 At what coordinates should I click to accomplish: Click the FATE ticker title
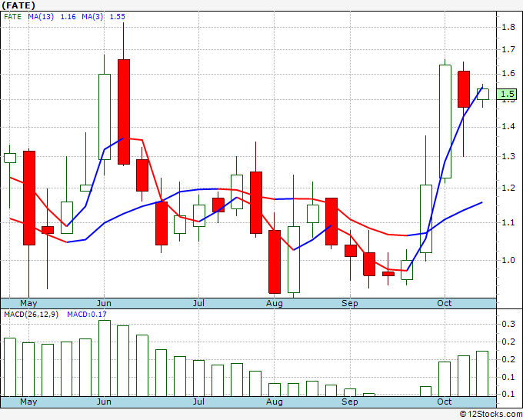(18, 5)
